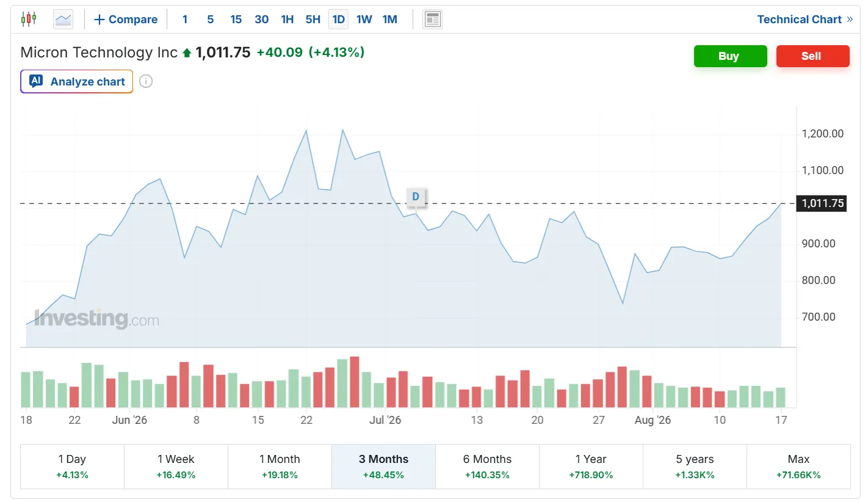Click the 27 date label on the axis

tap(599, 420)
